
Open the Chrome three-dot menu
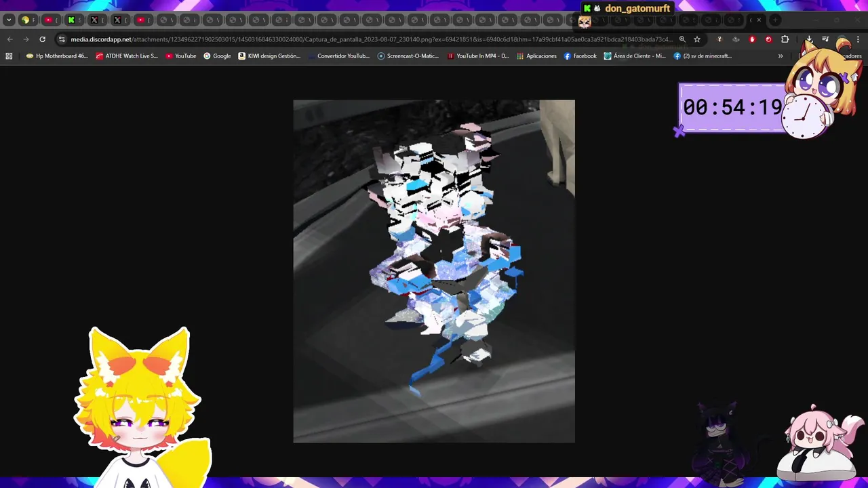tap(858, 39)
